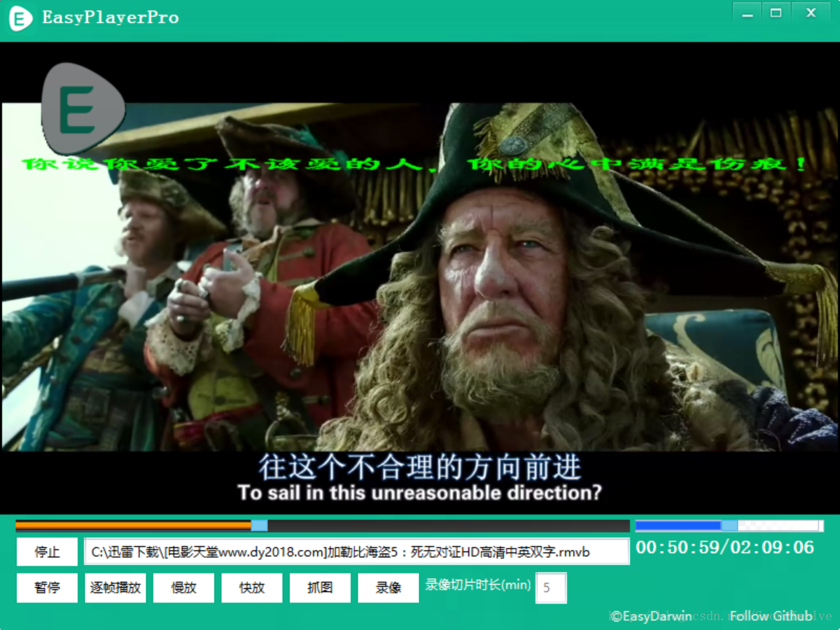
Task: Click the 慢放 slow playback button
Action: 184,588
